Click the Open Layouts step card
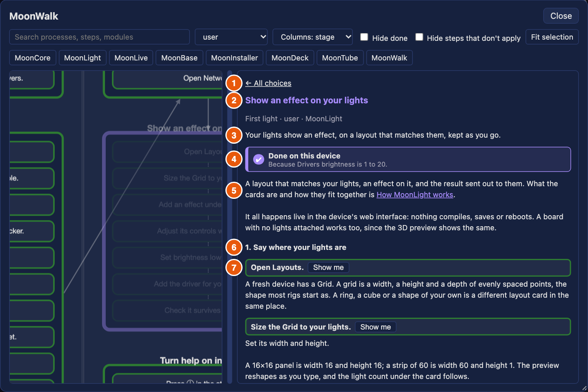The image size is (588, 392). (408, 268)
